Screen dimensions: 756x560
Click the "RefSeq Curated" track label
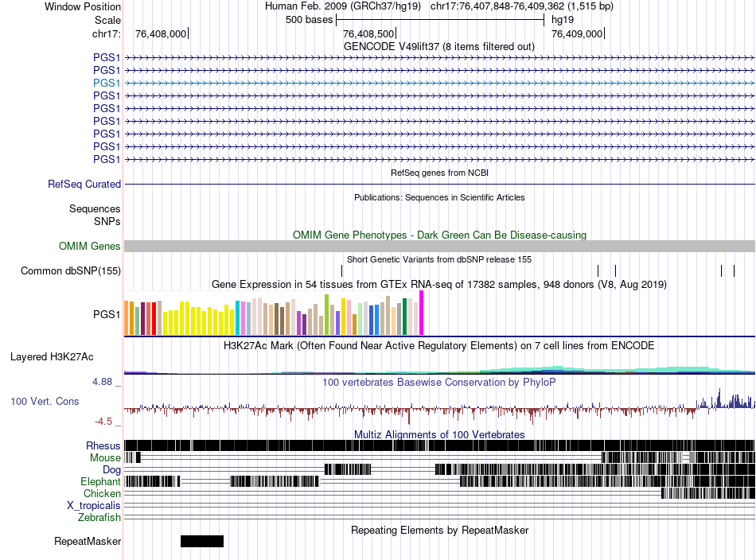pos(84,184)
